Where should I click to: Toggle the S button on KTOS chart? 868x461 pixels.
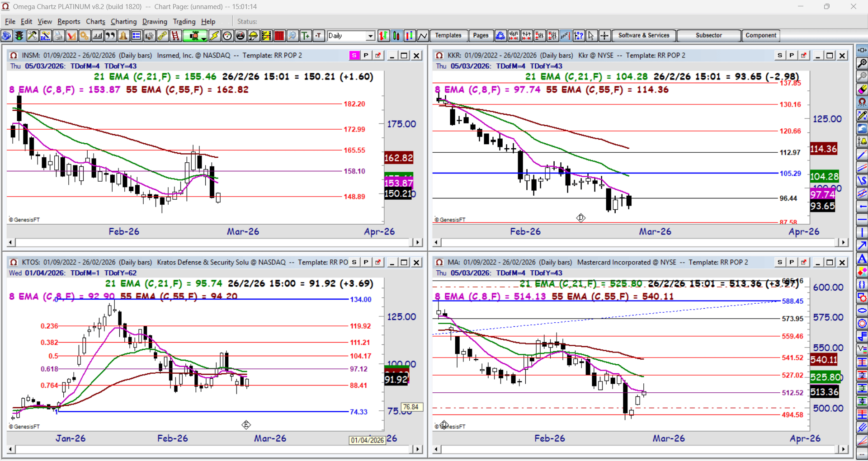(x=354, y=262)
